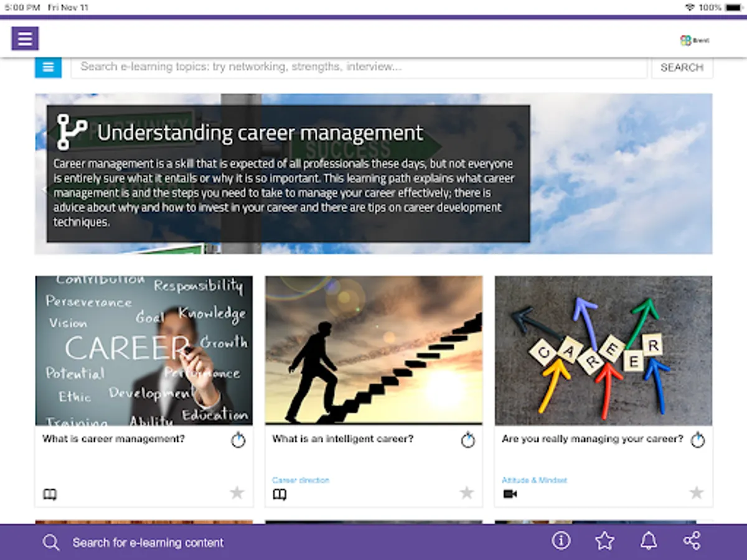Favorite "What is career management?" with star
This screenshot has height=560, width=747.
click(237, 493)
